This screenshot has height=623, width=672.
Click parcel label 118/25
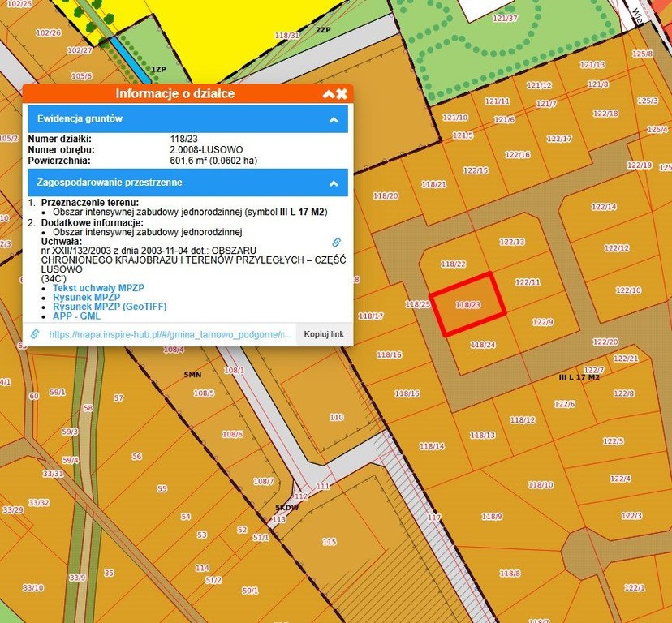pos(417,304)
